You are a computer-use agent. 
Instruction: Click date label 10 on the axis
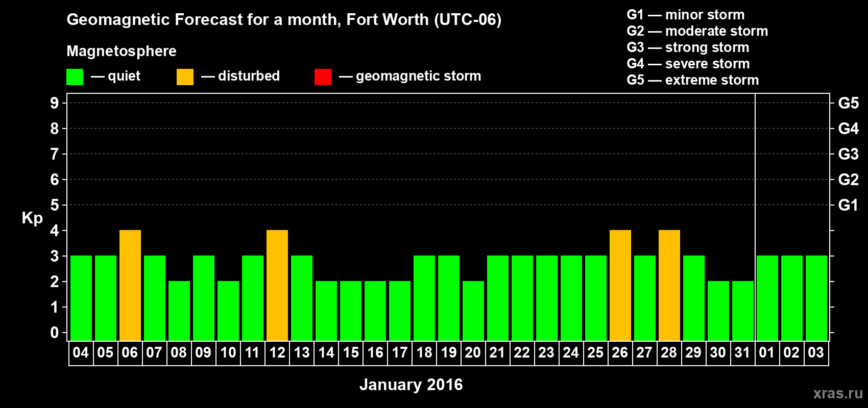pyautogui.click(x=228, y=353)
